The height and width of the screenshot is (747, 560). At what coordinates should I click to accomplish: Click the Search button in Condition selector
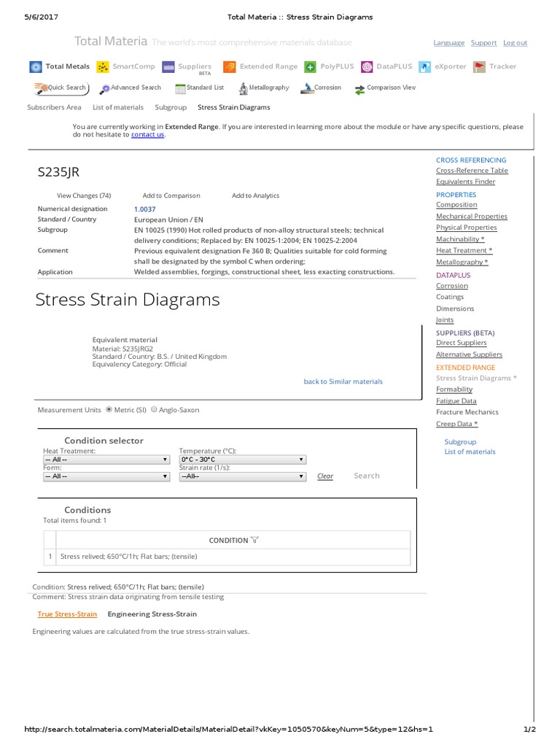tap(367, 476)
